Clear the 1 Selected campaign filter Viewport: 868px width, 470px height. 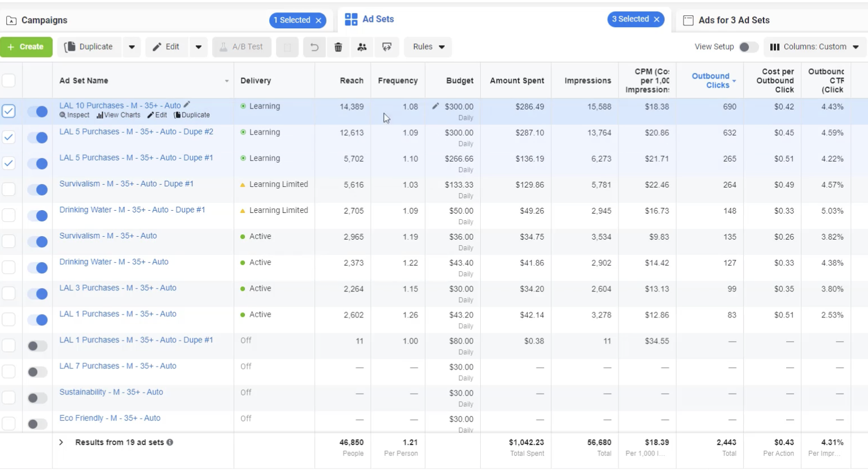(319, 20)
